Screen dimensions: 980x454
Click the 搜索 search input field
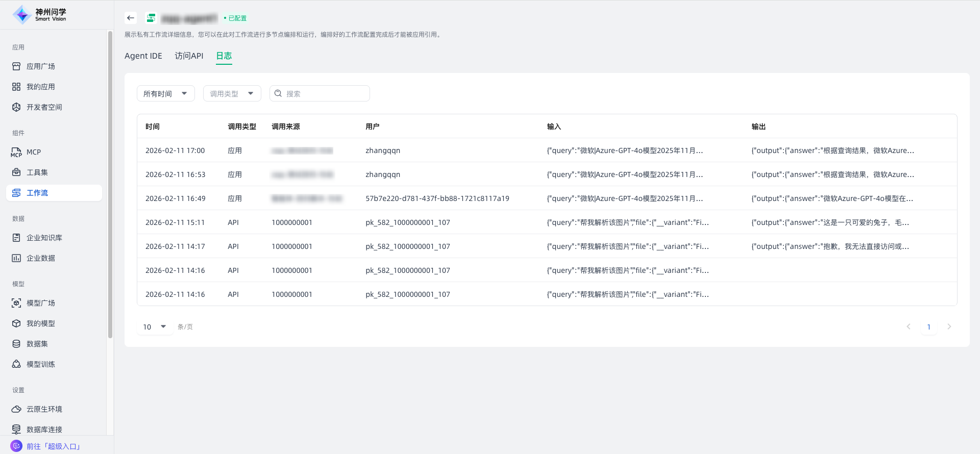[326, 93]
